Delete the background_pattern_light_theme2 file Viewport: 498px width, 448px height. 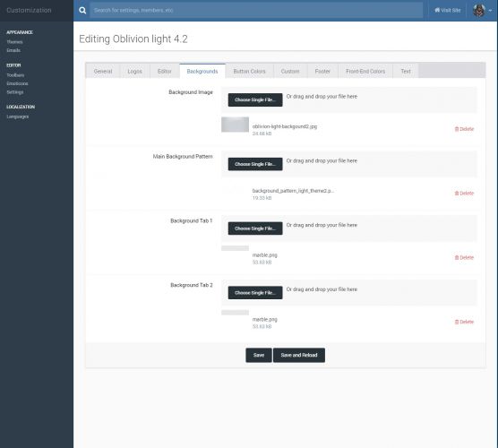pos(464,194)
